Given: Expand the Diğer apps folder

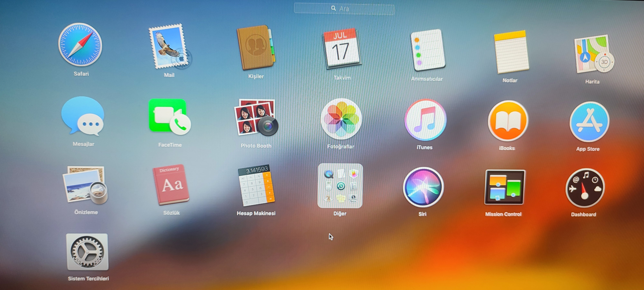Looking at the screenshot, I should click(x=340, y=186).
